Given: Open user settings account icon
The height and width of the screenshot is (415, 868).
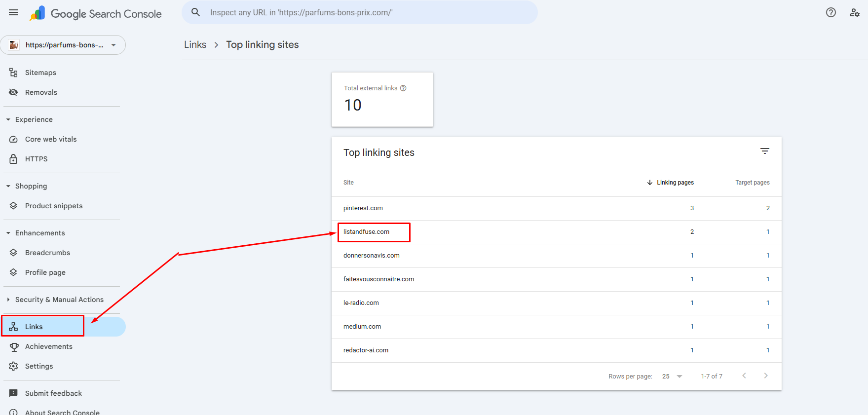Looking at the screenshot, I should (855, 13).
